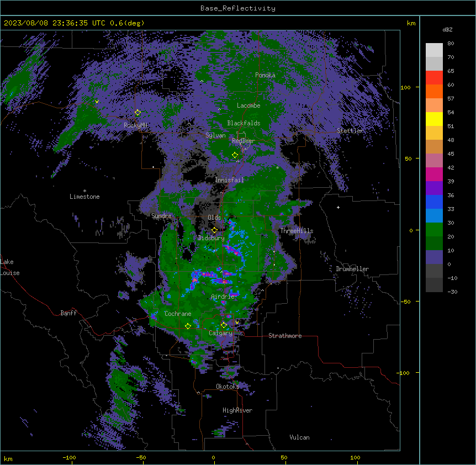
Task: Click the Airdrie city label
Action: (223, 297)
